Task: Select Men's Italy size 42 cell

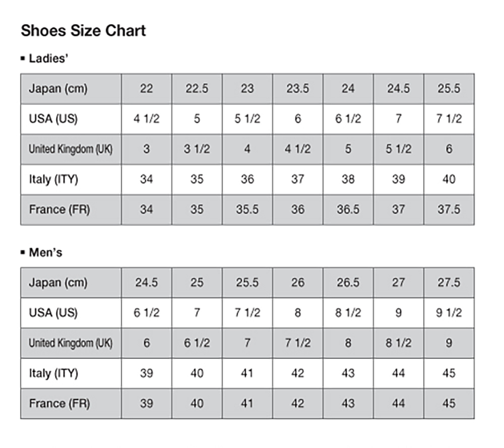Action: coord(298,373)
